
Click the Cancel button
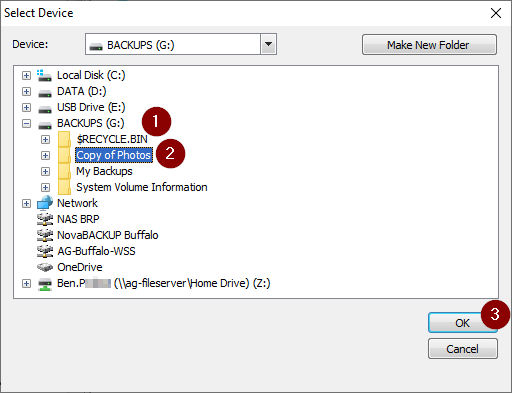(463, 349)
